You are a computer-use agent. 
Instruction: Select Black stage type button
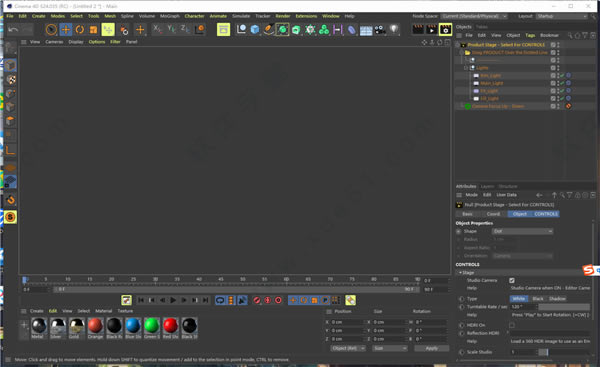(x=538, y=298)
